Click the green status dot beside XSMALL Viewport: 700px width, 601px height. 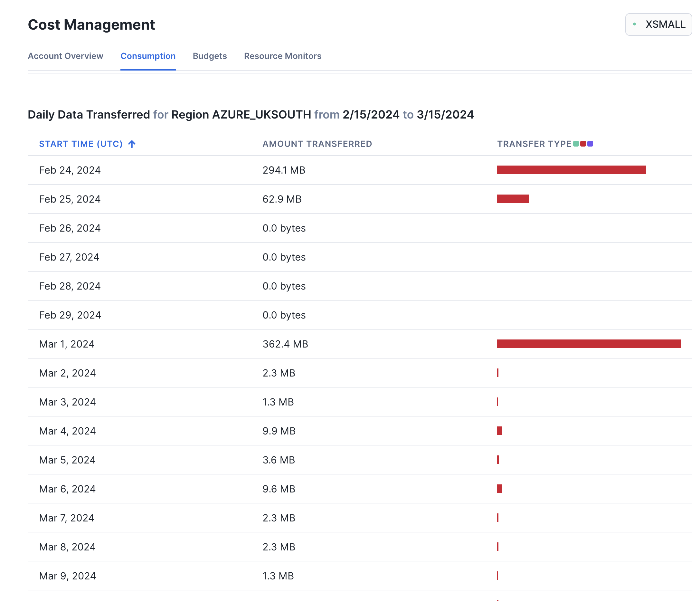[634, 24]
